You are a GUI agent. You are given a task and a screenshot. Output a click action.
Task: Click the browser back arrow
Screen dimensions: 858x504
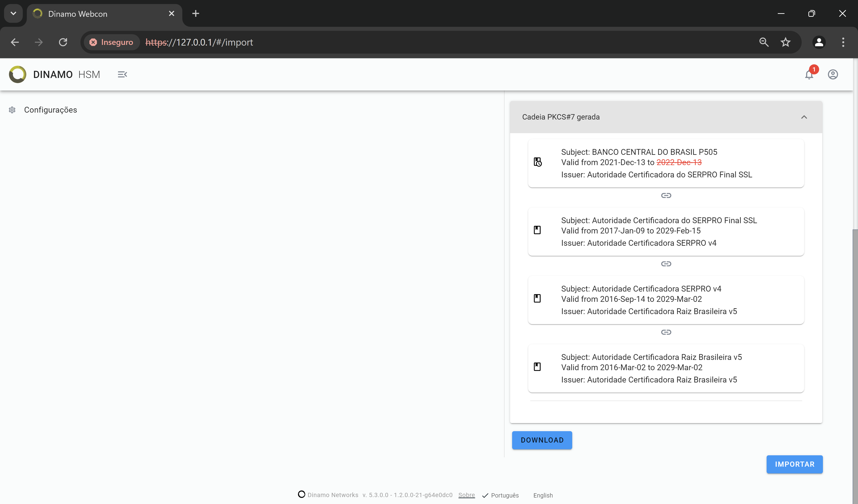tap(15, 42)
